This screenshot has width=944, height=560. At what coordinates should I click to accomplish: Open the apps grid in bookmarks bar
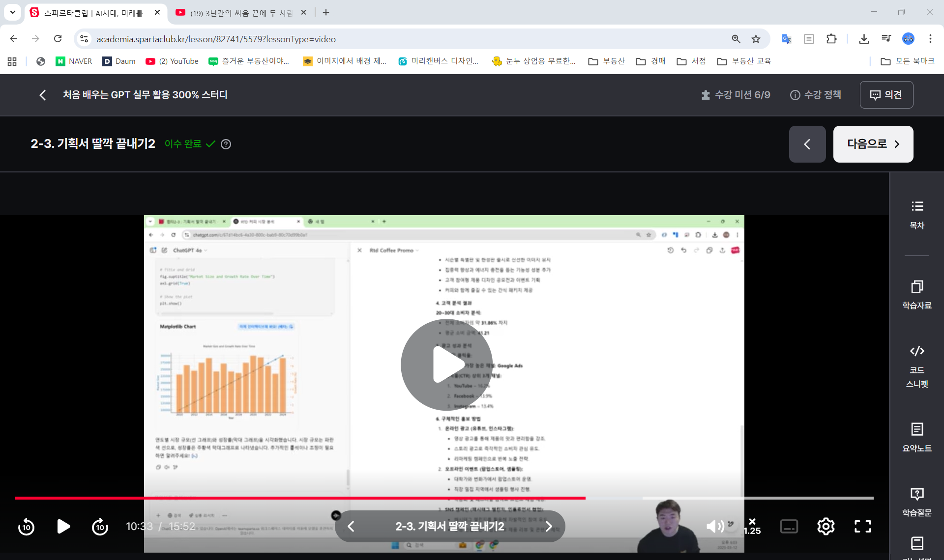[12, 61]
